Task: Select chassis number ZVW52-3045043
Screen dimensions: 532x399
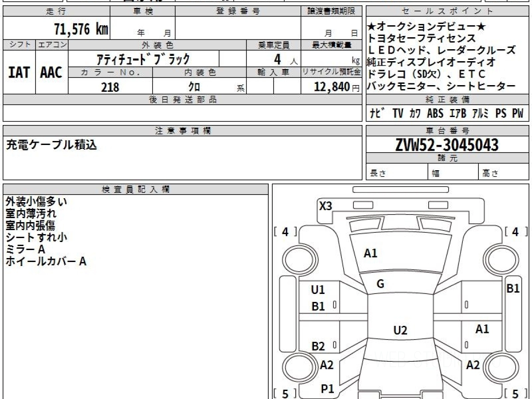Action: (447, 145)
